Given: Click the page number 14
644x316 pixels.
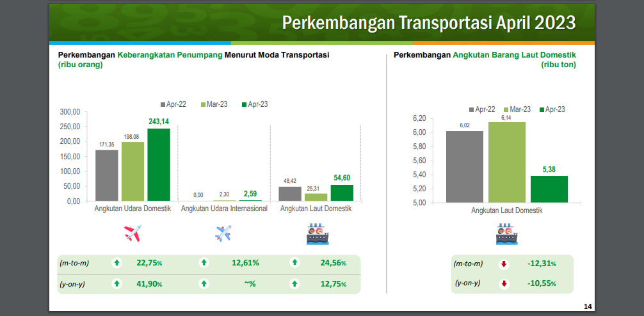Looking at the screenshot, I should coord(588,306).
